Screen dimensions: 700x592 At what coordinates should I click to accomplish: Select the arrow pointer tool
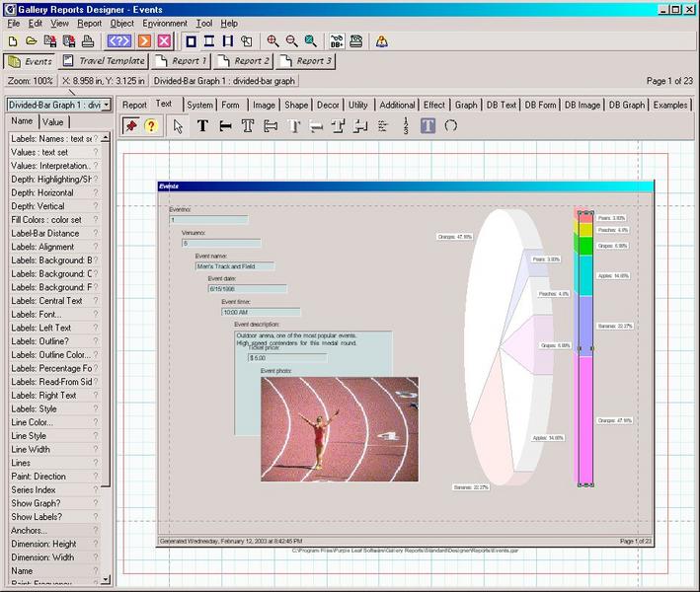(178, 126)
